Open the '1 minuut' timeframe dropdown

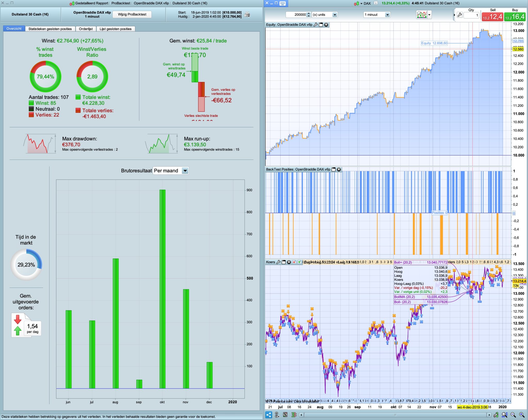(387, 15)
